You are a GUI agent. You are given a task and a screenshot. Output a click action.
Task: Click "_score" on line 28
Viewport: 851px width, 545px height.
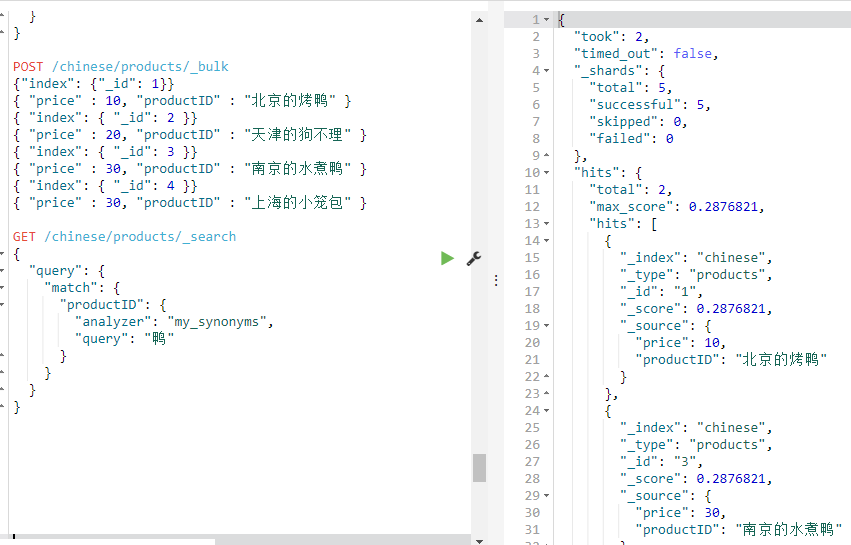tap(696, 479)
